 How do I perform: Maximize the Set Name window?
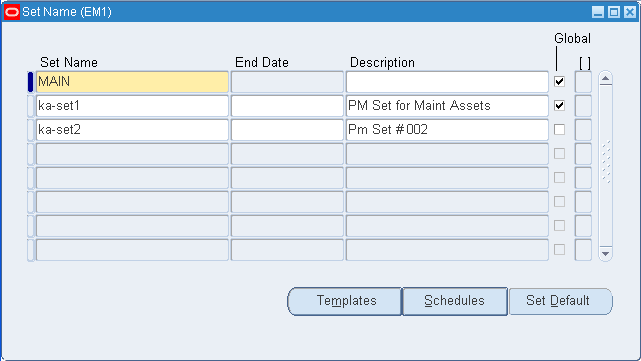click(614, 12)
